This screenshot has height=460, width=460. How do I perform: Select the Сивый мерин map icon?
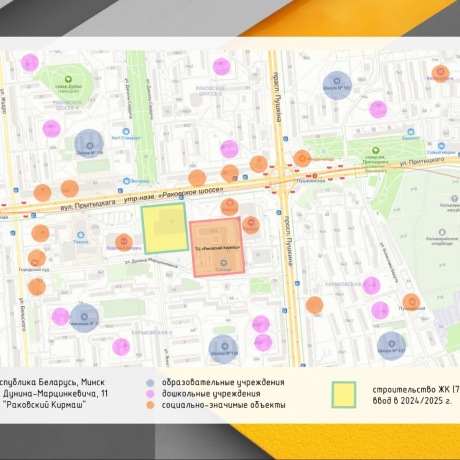click(x=442, y=146)
